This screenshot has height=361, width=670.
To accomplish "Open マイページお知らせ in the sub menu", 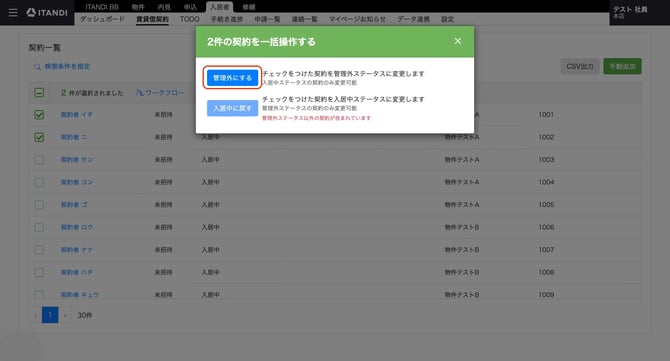I will click(357, 19).
